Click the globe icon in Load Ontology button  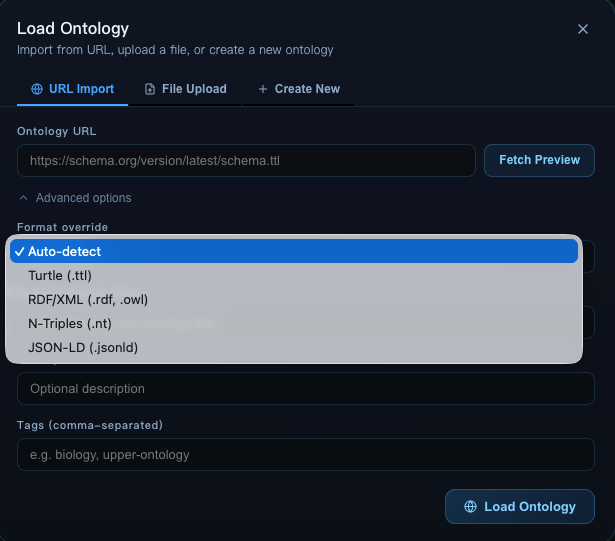470,506
